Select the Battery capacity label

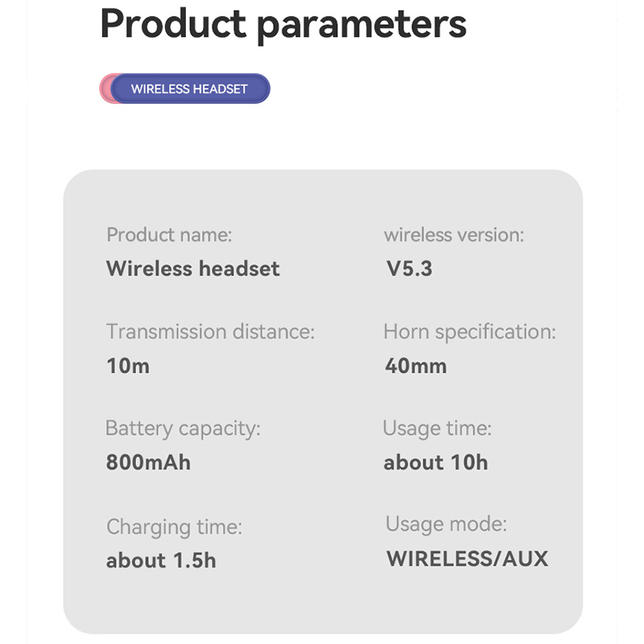[x=183, y=429]
